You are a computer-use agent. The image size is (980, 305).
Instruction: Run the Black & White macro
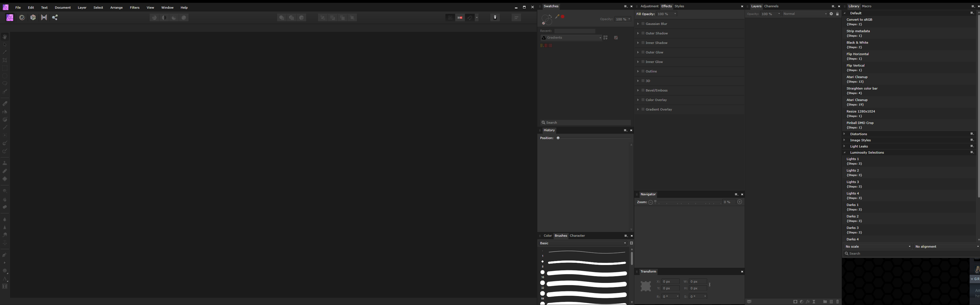tap(857, 44)
